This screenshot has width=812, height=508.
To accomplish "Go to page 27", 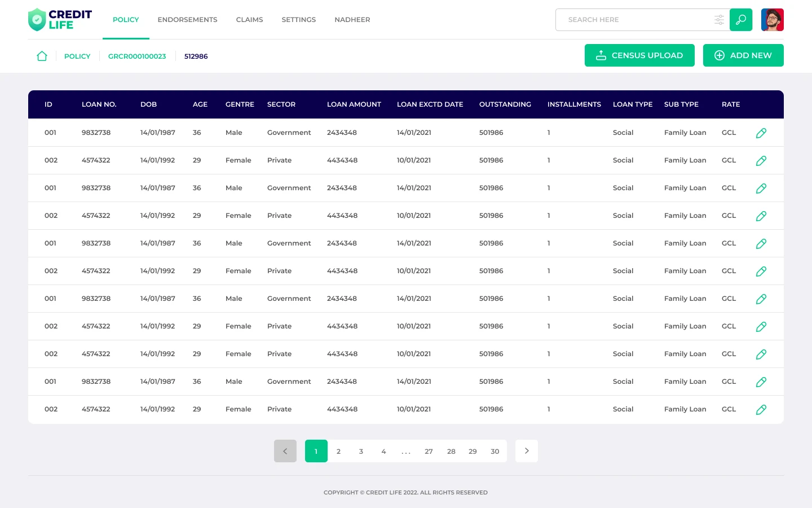I will 429,452.
